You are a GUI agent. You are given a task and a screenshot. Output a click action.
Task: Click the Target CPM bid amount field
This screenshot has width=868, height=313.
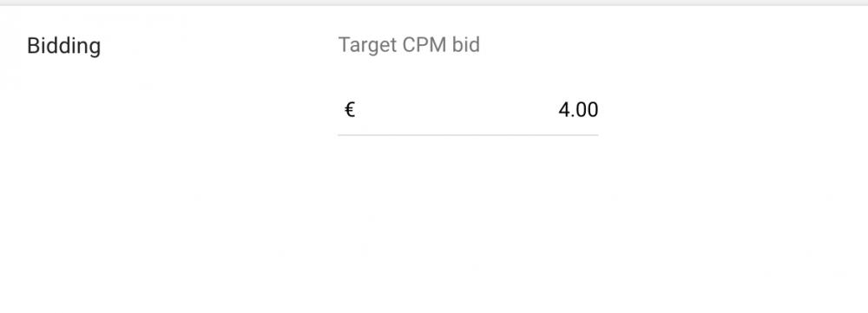[468, 110]
